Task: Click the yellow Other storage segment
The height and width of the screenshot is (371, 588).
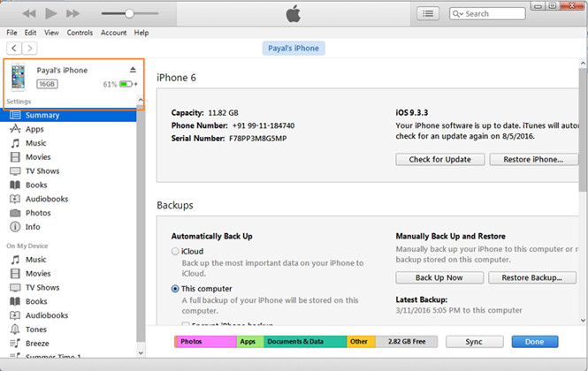Action: [361, 341]
